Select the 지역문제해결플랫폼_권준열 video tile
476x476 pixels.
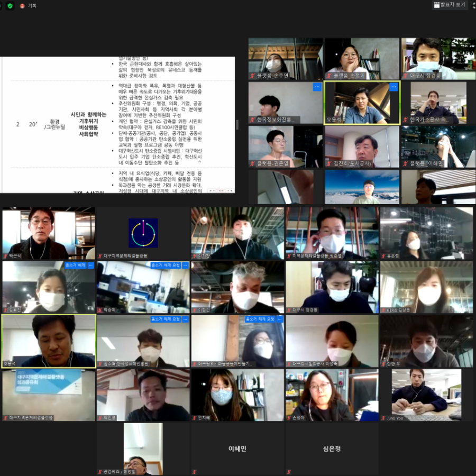(x=332, y=233)
